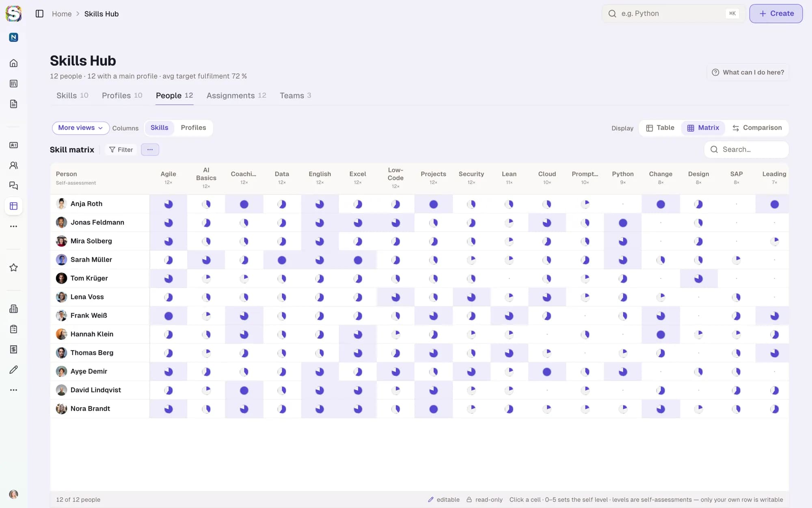This screenshot has width=812, height=508.
Task: Open the document page icon in sidebar
Action: [x=13, y=104]
